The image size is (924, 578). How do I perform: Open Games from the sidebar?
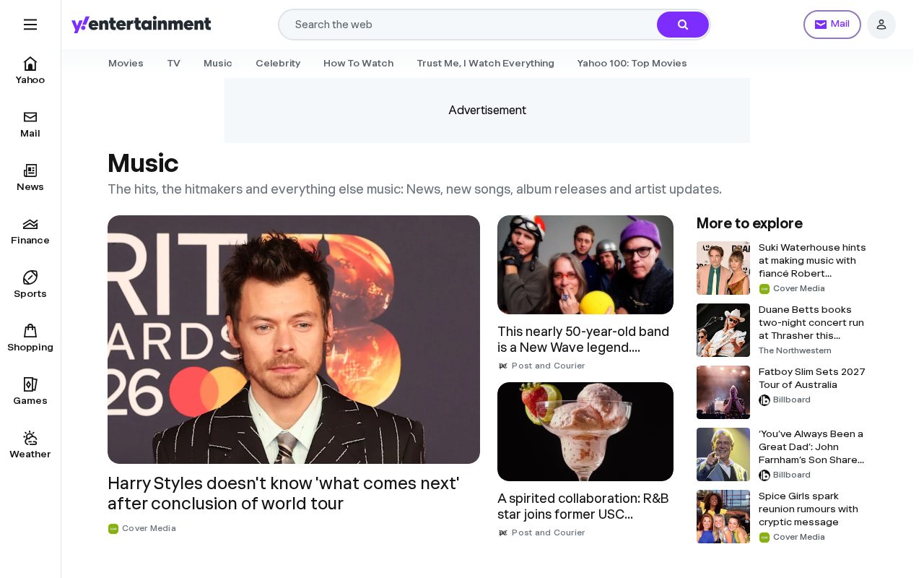click(x=30, y=392)
